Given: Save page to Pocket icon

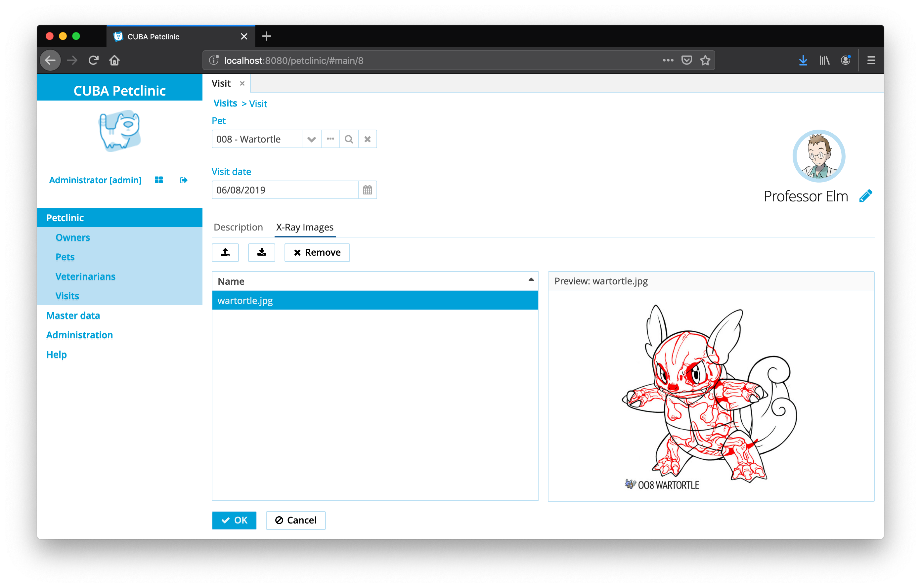Looking at the screenshot, I should click(x=687, y=61).
